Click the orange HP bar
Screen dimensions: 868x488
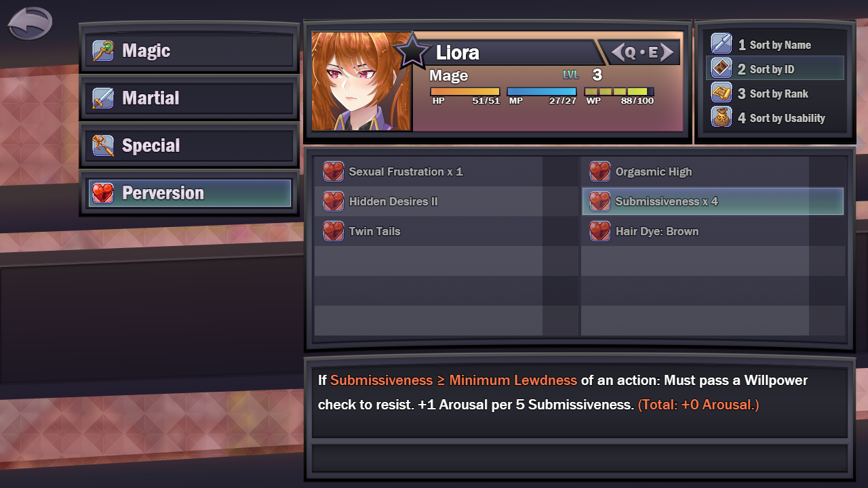point(465,91)
